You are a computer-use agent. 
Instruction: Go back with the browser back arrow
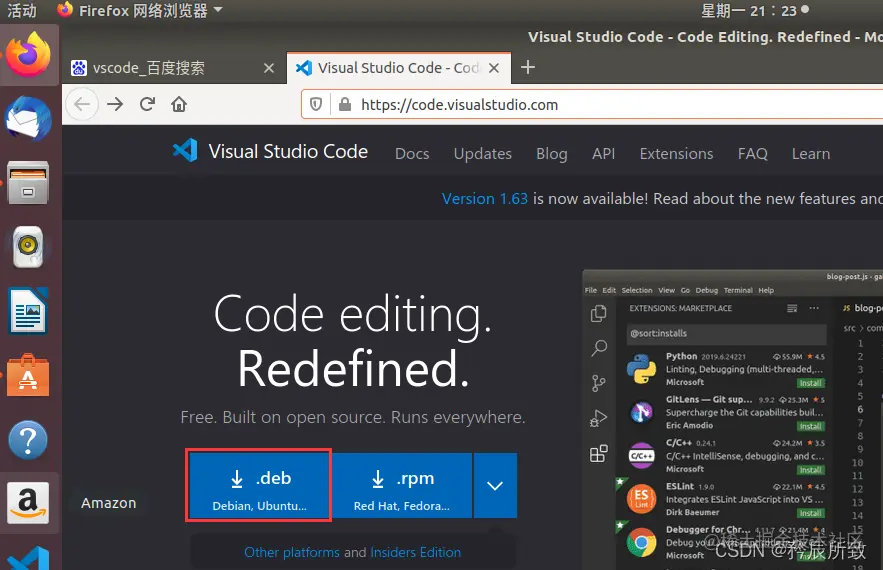82,104
